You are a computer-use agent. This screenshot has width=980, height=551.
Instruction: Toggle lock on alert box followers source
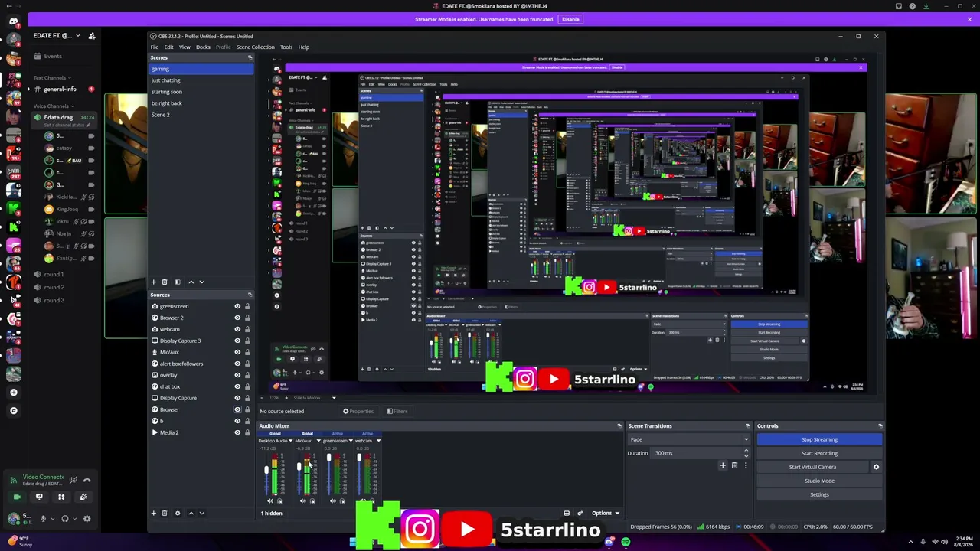coord(247,364)
